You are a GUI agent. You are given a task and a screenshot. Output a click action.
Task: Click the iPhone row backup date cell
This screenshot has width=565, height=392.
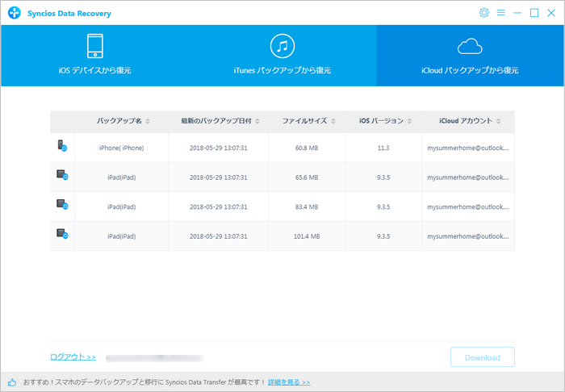[219, 148]
